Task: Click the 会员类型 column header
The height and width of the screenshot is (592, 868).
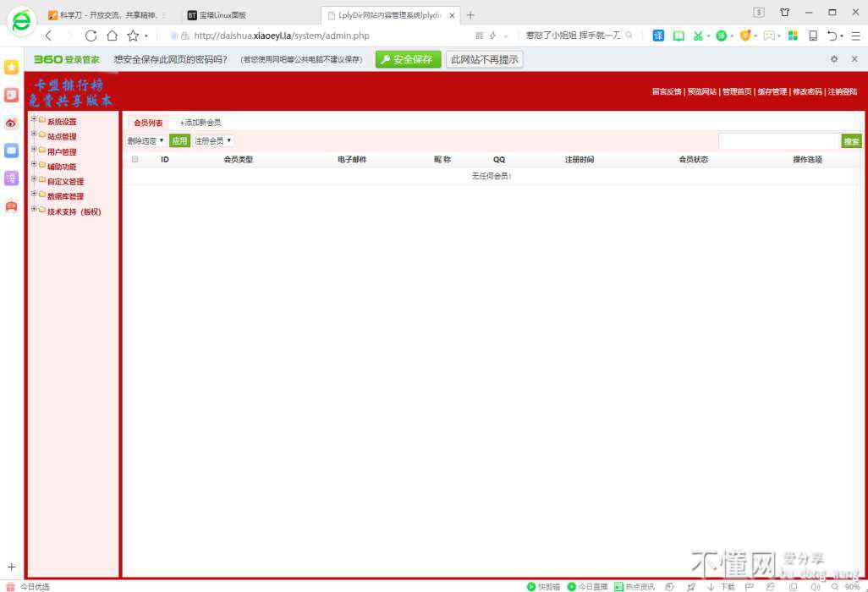Action: [238, 159]
